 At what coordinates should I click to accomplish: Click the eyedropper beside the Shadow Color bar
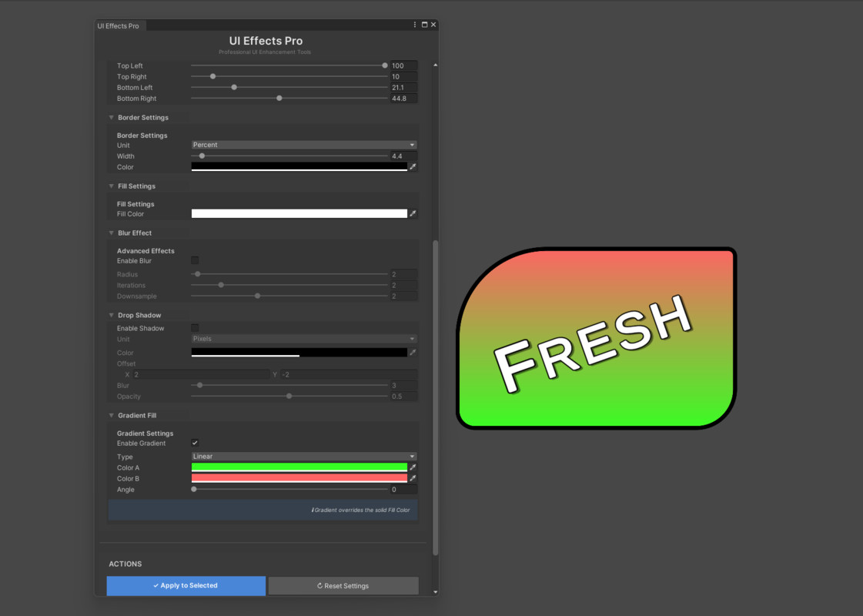(x=413, y=352)
